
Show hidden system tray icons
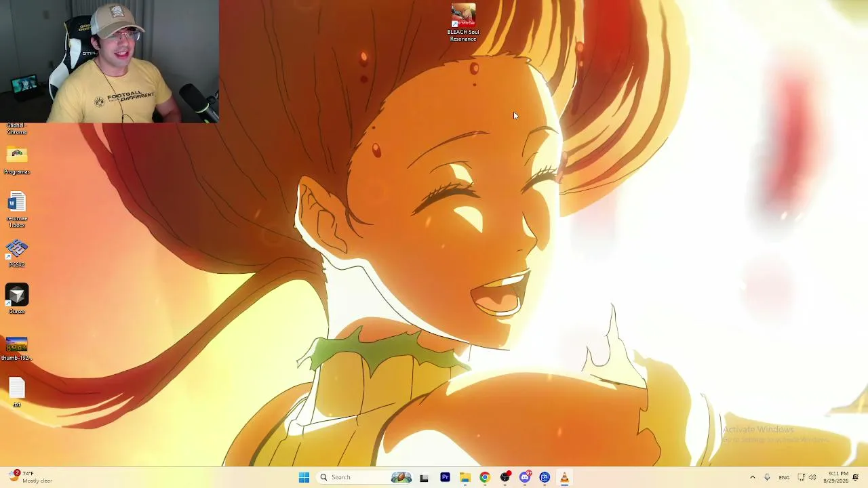[752, 477]
